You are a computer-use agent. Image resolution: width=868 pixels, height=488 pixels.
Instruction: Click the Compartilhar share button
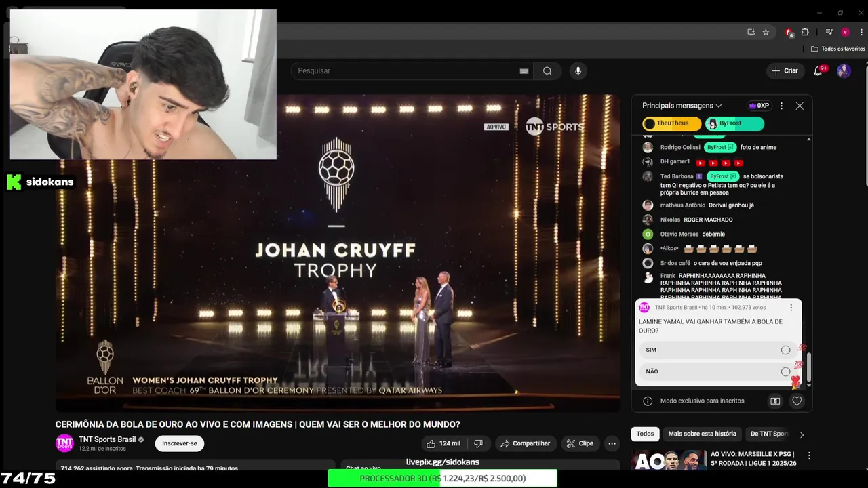pyautogui.click(x=525, y=443)
